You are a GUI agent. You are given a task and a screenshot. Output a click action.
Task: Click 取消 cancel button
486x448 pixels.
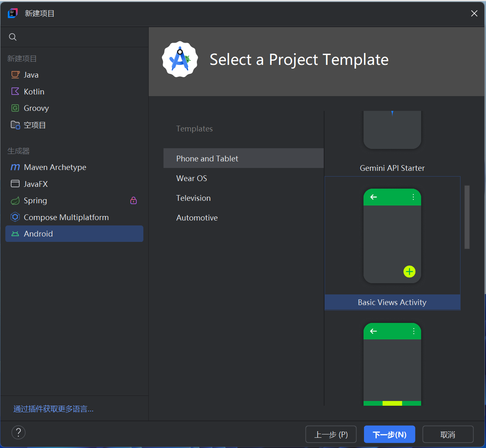(x=448, y=434)
